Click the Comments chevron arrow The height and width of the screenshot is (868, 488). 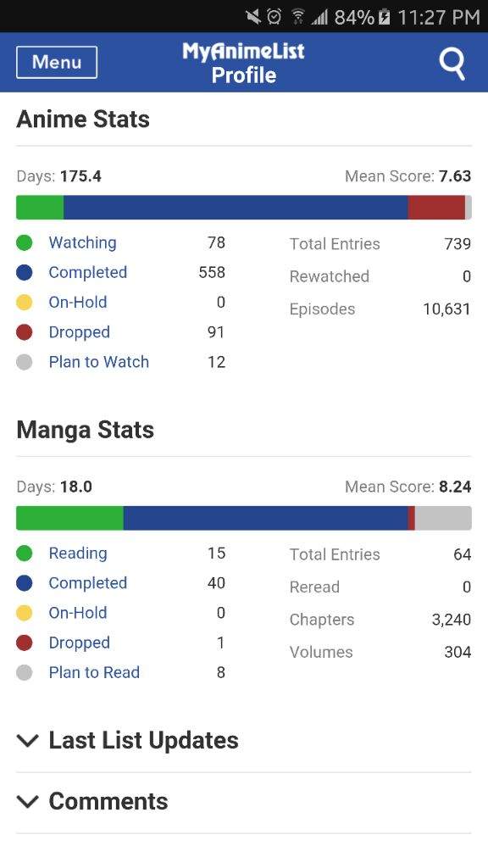point(28,802)
